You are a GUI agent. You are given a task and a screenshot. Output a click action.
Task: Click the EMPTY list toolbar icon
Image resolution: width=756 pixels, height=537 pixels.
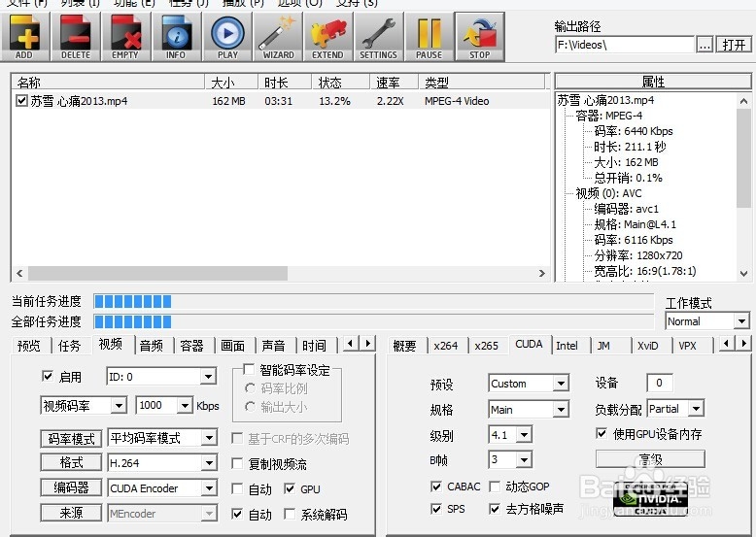tap(126, 37)
